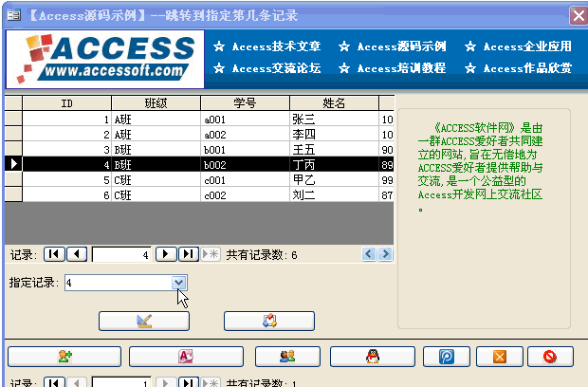This screenshot has height=387, width=588.
Task: Click the form icon in the title bar
Action: [14, 16]
